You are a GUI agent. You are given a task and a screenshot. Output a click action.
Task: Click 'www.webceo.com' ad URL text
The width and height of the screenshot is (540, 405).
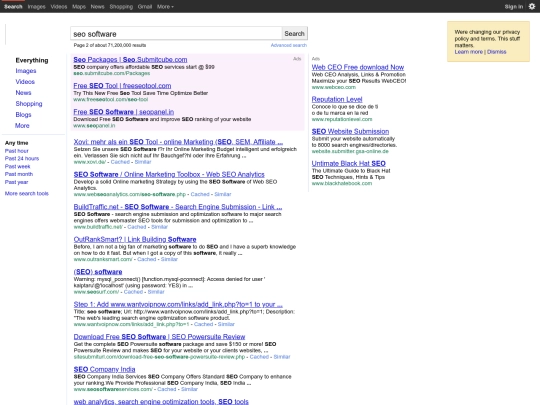click(334, 87)
